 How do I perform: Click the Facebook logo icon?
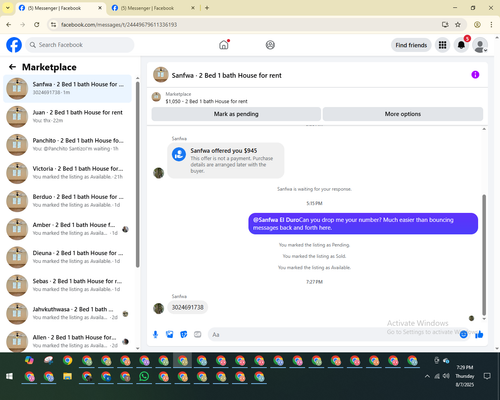(x=14, y=45)
